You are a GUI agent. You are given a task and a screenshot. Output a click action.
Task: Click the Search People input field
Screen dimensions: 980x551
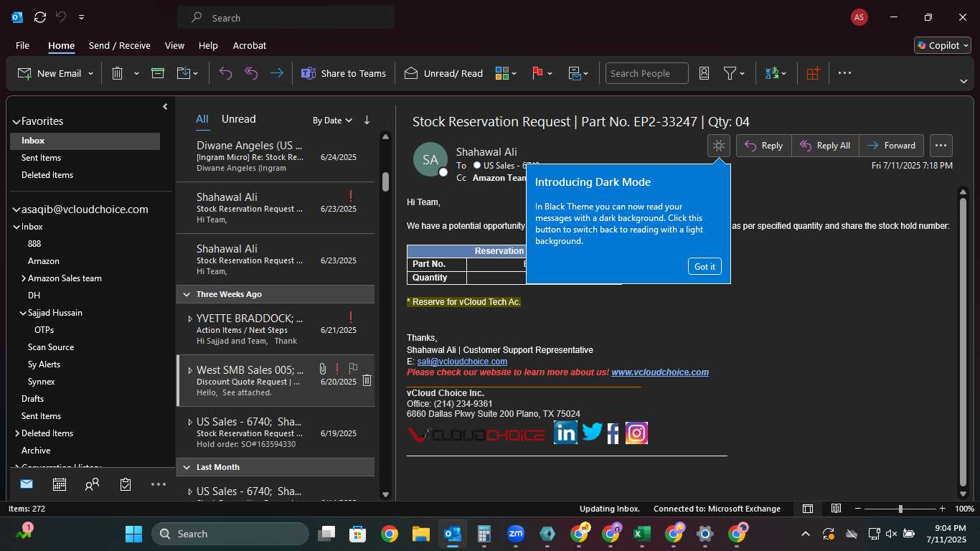pyautogui.click(x=647, y=73)
